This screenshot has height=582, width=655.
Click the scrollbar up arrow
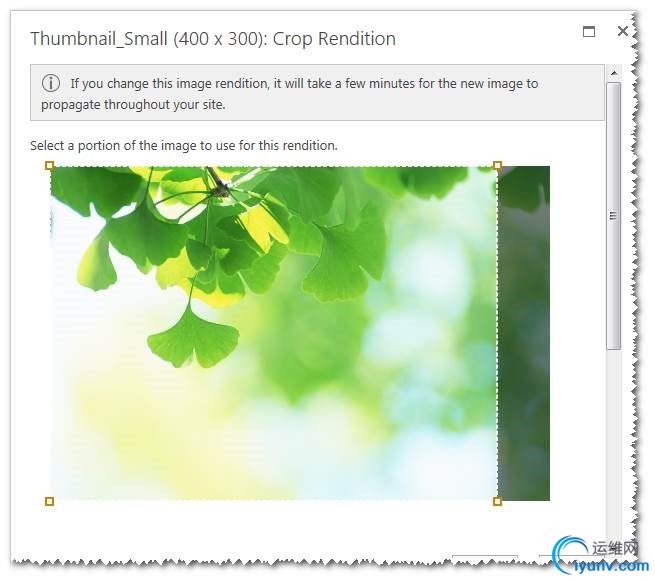tap(614, 73)
